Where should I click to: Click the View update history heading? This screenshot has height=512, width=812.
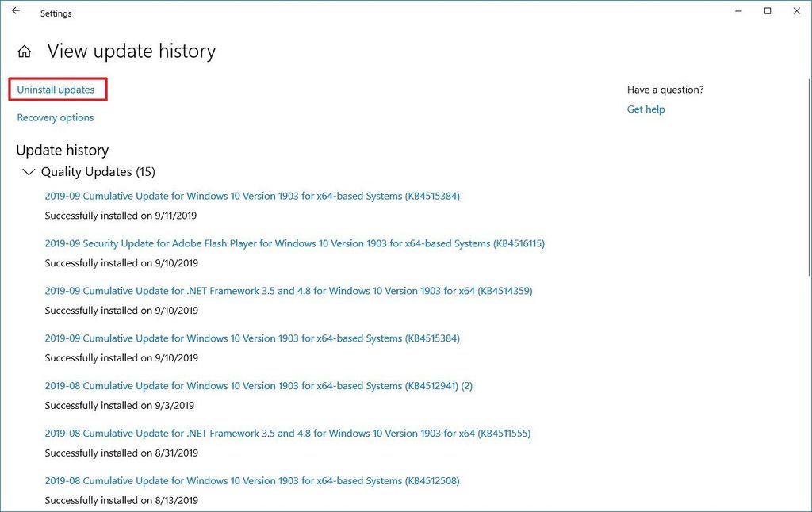132,51
